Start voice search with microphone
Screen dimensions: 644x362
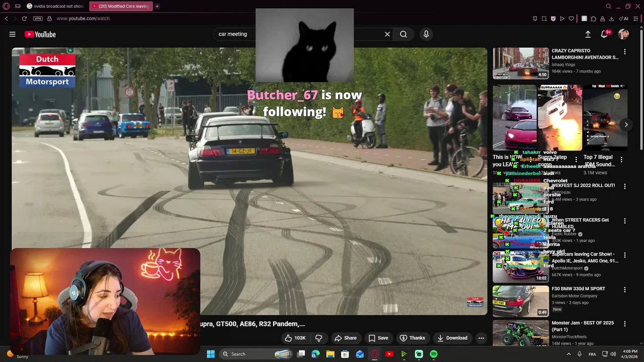point(426,34)
